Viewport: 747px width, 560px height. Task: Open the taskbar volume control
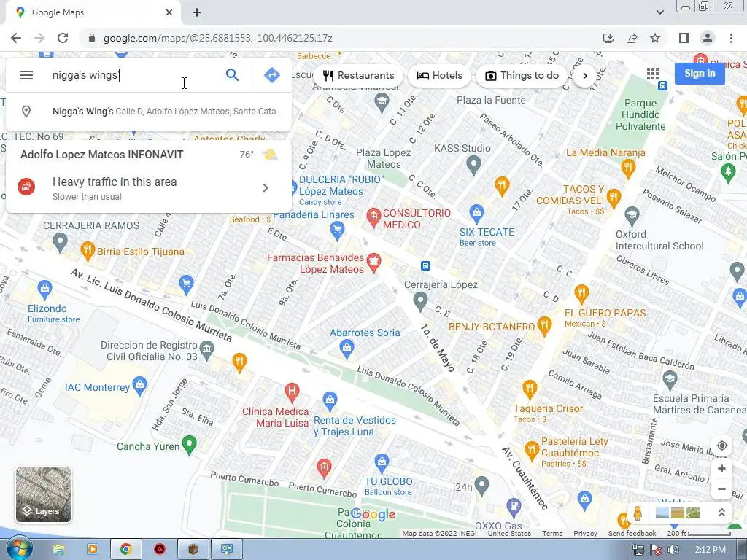[x=673, y=550]
